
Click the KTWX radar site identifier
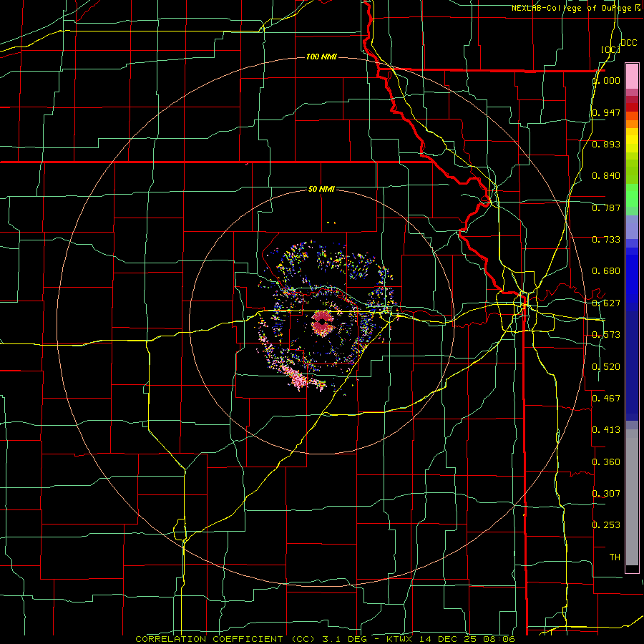click(400, 639)
